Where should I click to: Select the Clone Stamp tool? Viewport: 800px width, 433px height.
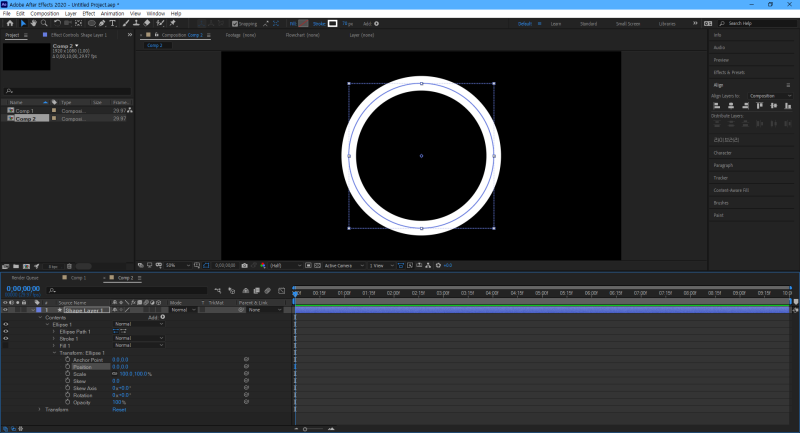pyautogui.click(x=136, y=23)
